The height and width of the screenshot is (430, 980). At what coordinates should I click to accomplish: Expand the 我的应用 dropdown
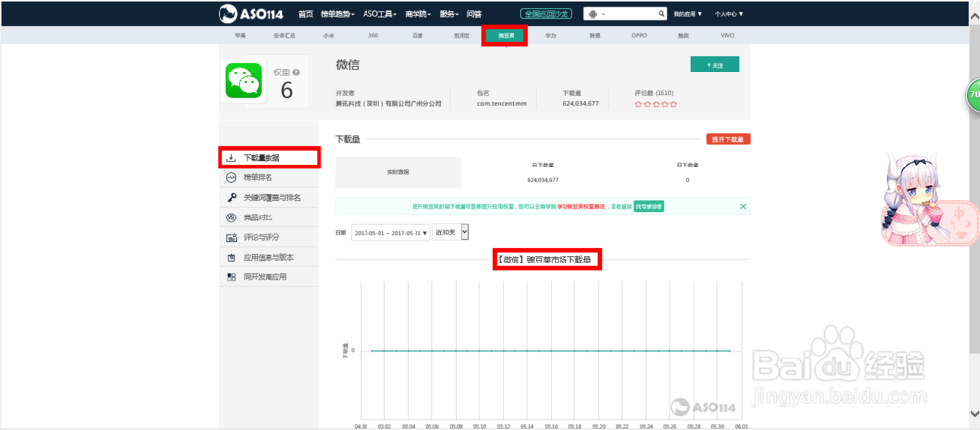tap(688, 13)
